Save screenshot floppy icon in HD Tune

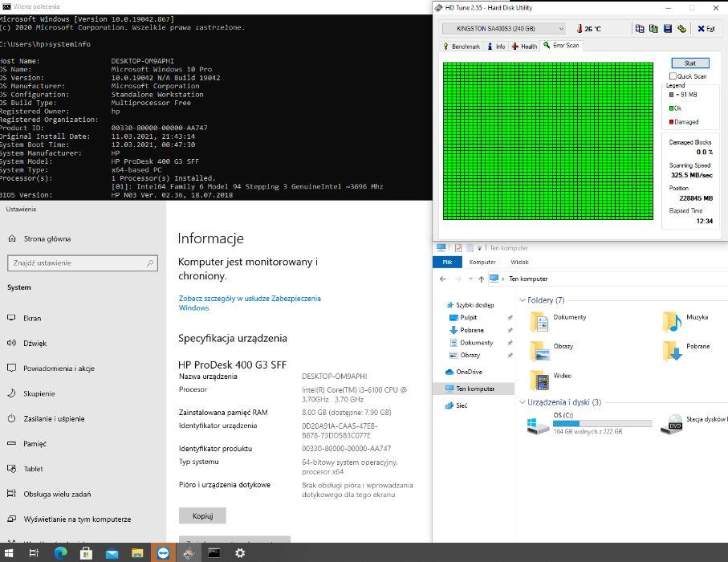pos(668,29)
